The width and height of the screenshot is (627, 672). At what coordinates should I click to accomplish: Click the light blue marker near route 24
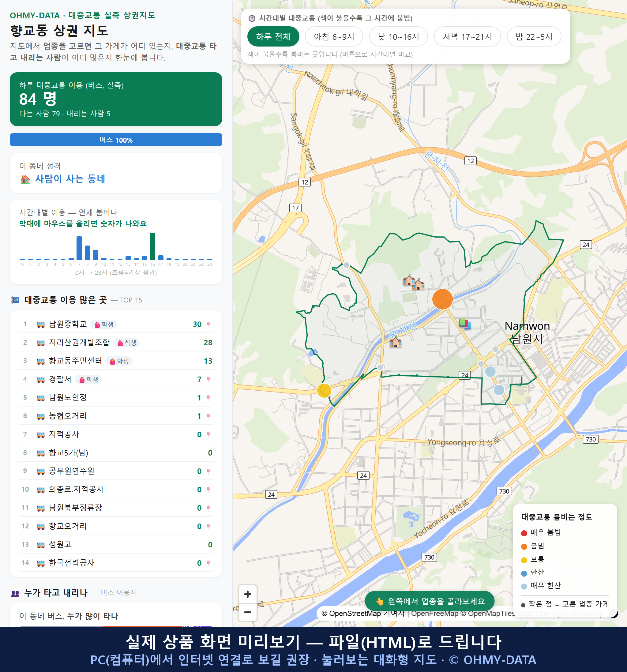point(490,371)
